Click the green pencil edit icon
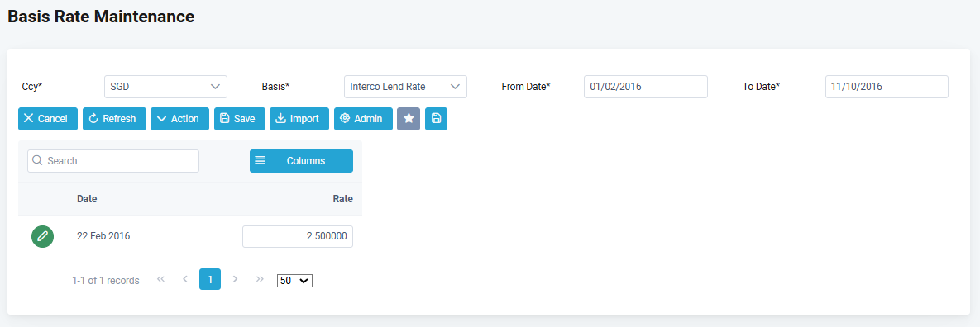Viewport: 980px width, 327px height. [42, 236]
